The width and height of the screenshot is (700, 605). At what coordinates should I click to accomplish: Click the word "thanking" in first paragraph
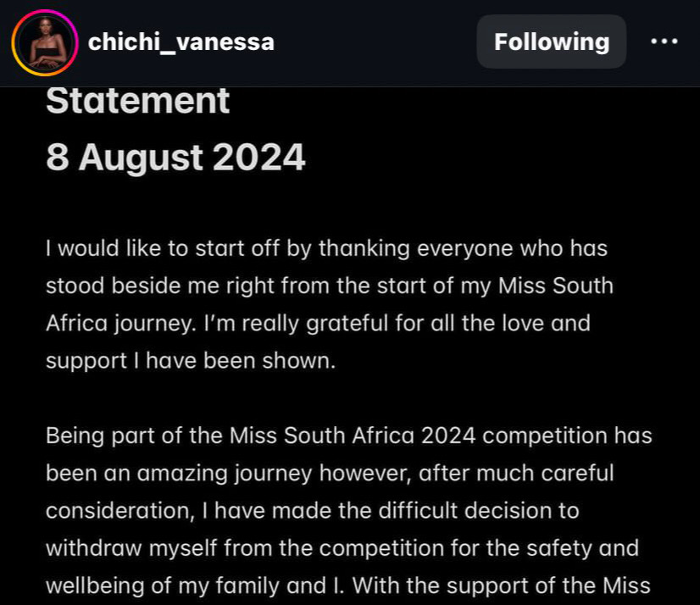coord(364,249)
